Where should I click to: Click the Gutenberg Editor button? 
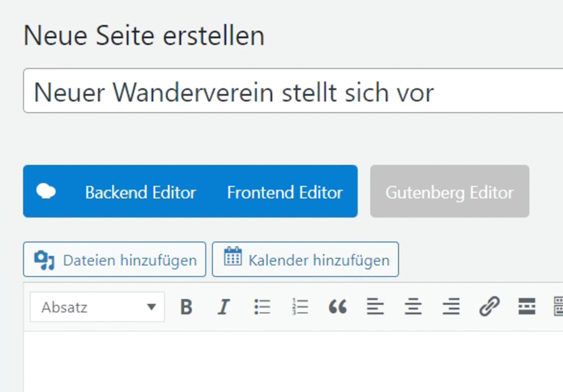449,192
